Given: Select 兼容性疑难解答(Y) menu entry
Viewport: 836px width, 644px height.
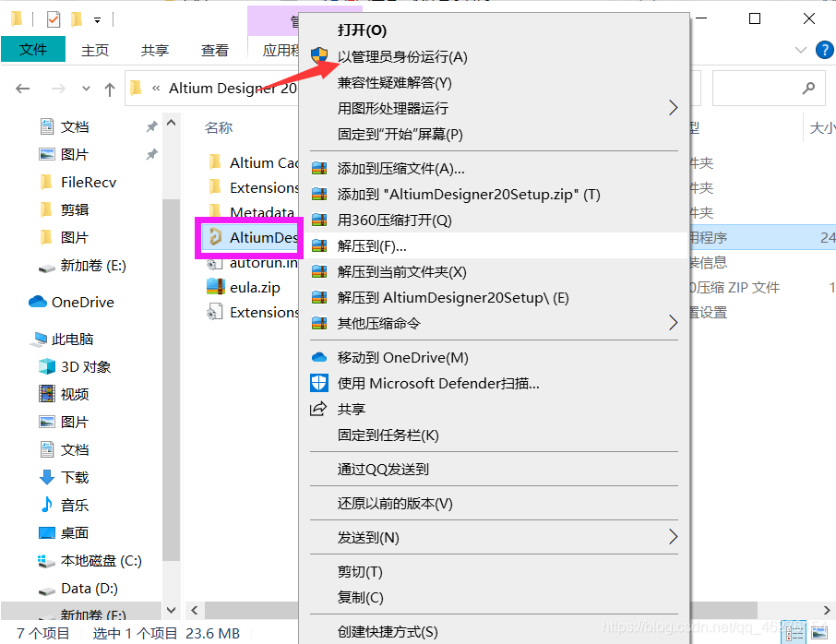Looking at the screenshot, I should pyautogui.click(x=395, y=83).
